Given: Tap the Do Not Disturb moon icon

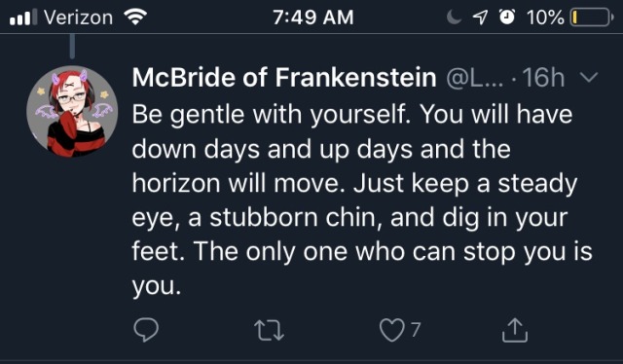Looking at the screenshot, I should point(455,18).
